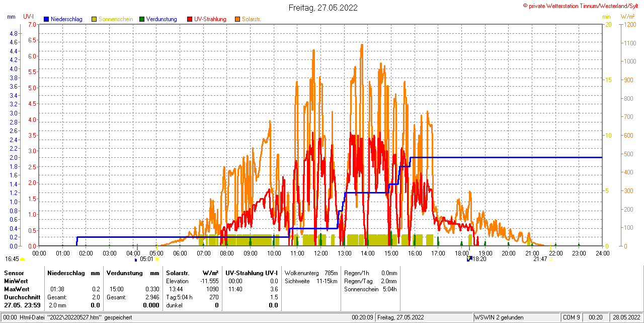Viewport: 644px width, 323px height.
Task: Click the 27.05. 23:59 timestamp label
Action: pyautogui.click(x=23, y=305)
